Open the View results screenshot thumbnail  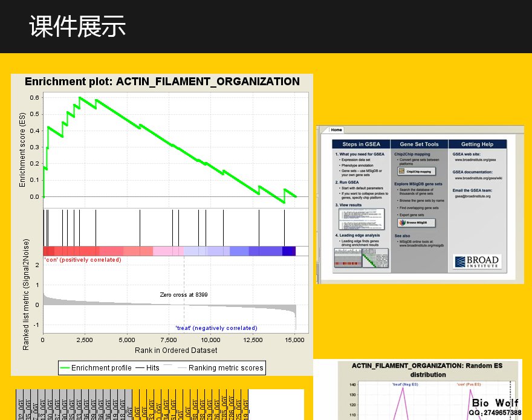362,219
